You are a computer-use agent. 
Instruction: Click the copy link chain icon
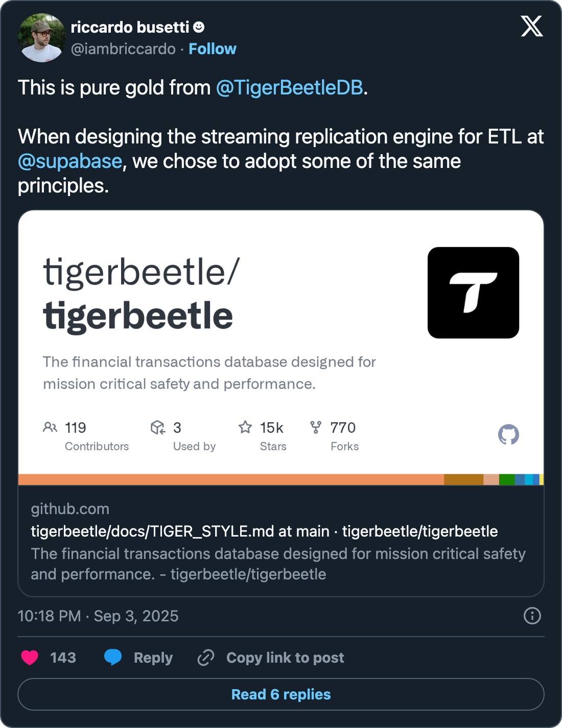pos(205,658)
